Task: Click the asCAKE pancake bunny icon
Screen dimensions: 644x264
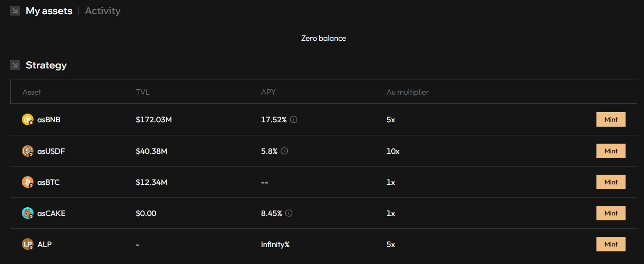Action: pyautogui.click(x=28, y=213)
